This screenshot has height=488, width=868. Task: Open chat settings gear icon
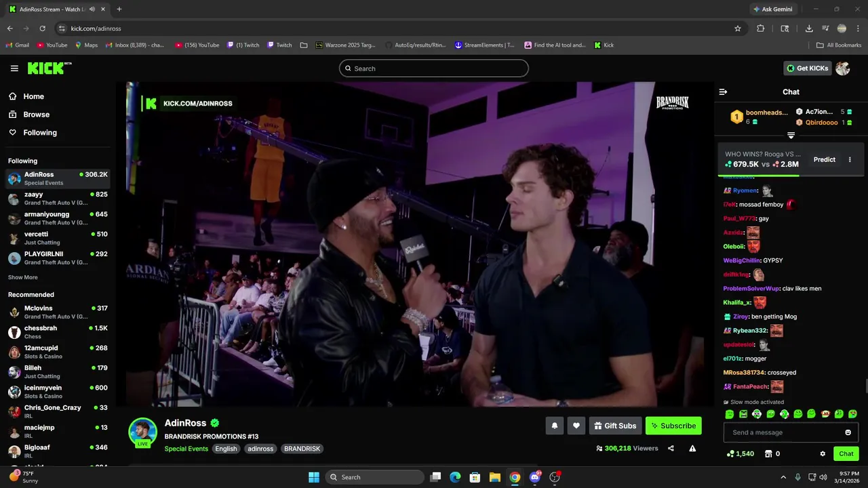click(823, 453)
